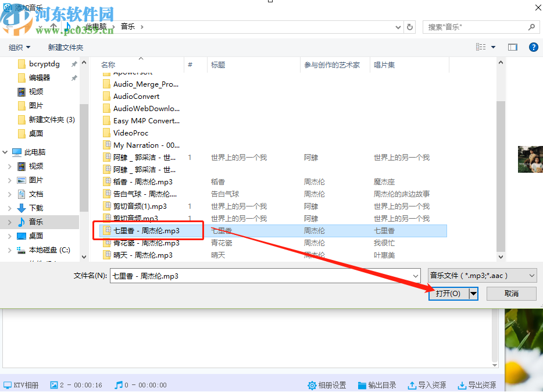This screenshot has width=543, height=392.
Task: Select AudioConvert folder icon
Action: [x=106, y=97]
